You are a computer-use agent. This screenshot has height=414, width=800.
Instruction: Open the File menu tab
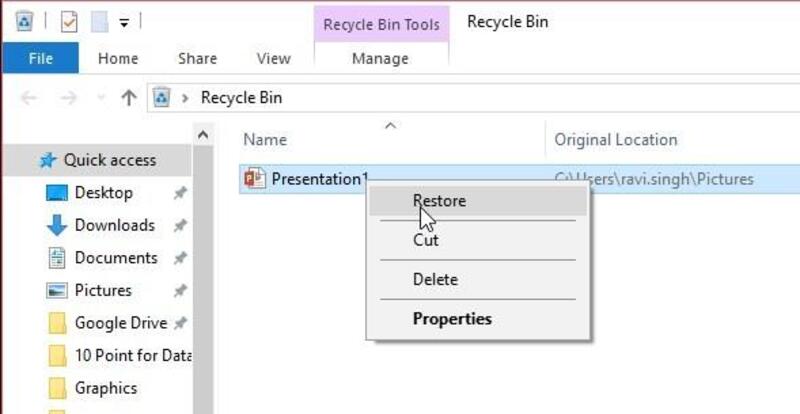(40, 58)
